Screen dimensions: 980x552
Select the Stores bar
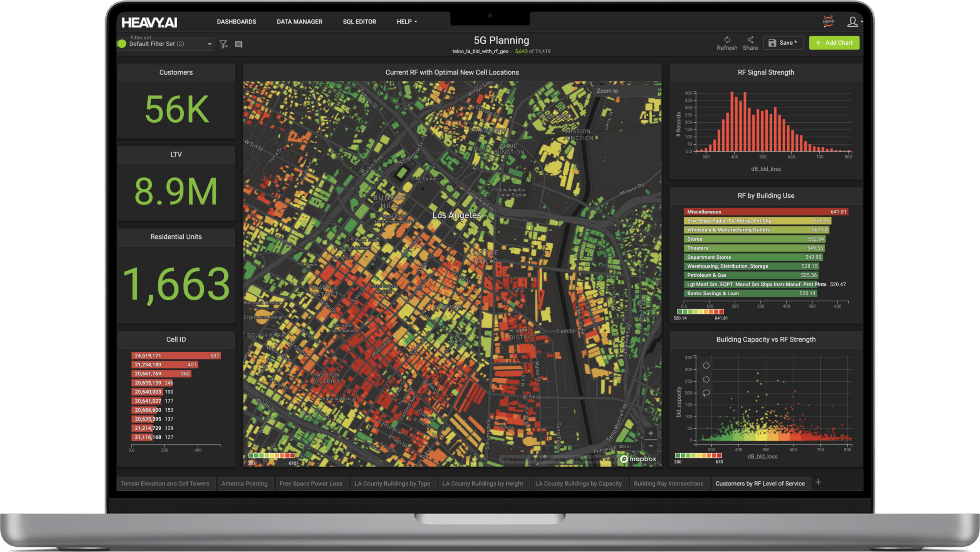[755, 239]
